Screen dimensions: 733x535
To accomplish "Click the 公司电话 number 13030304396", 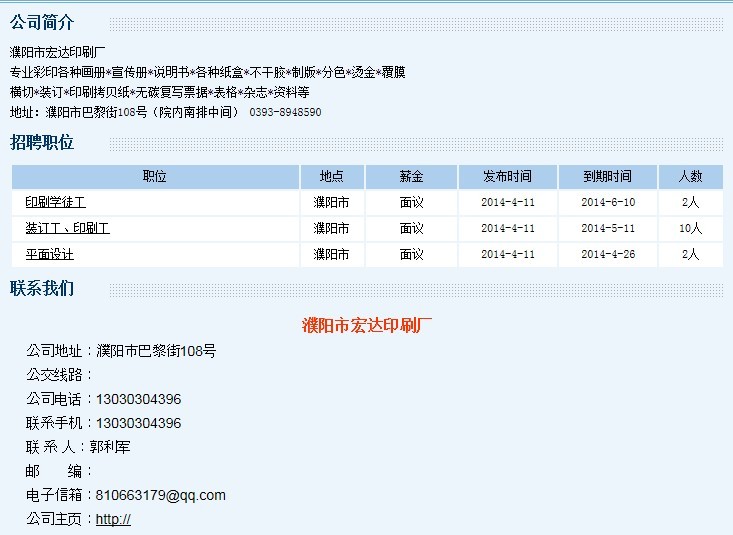I will (x=138, y=399).
